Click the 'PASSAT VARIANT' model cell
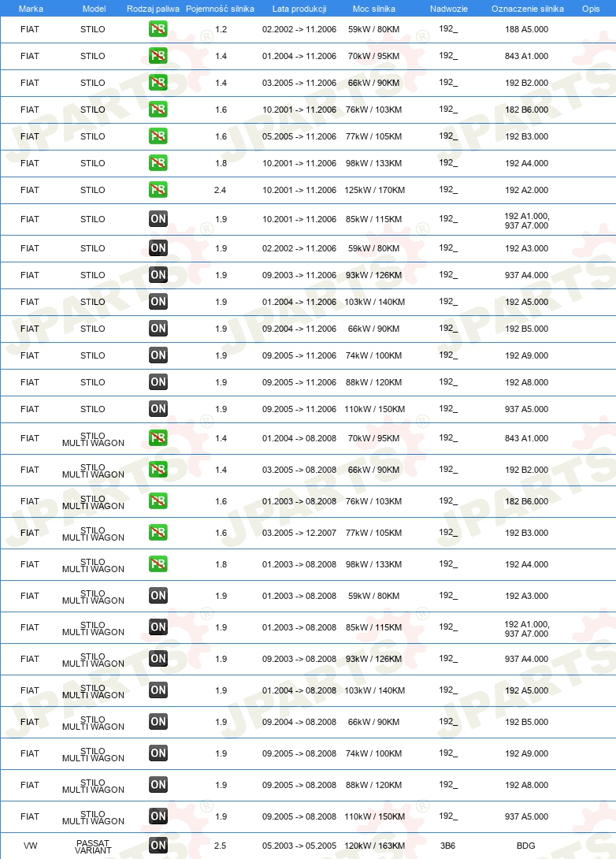Screen dimensions: 616x859 (x=93, y=847)
